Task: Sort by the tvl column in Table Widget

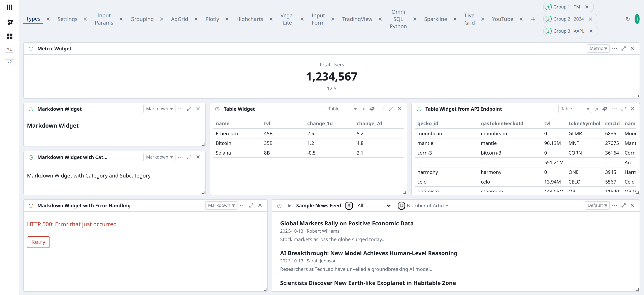Action: [x=267, y=124]
